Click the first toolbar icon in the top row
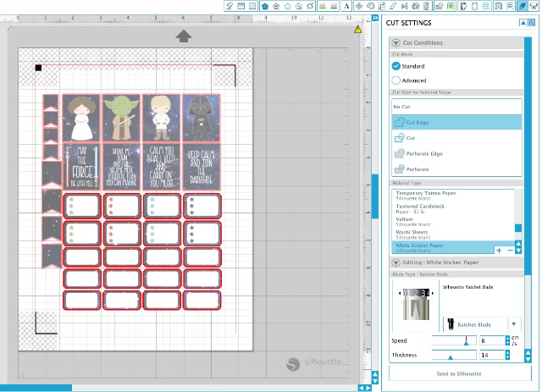Screen dimensions: 542x392 [230, 6]
